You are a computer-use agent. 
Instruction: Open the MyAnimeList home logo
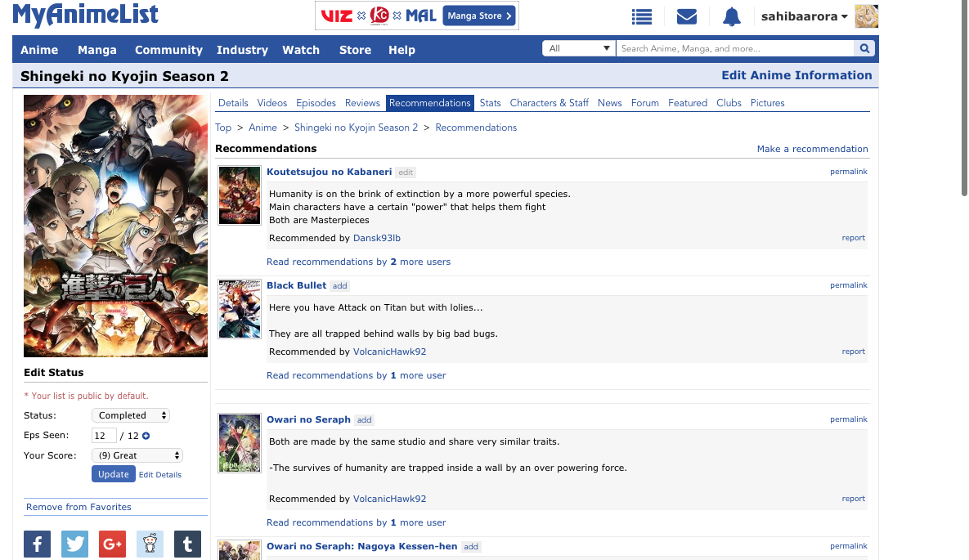click(85, 15)
